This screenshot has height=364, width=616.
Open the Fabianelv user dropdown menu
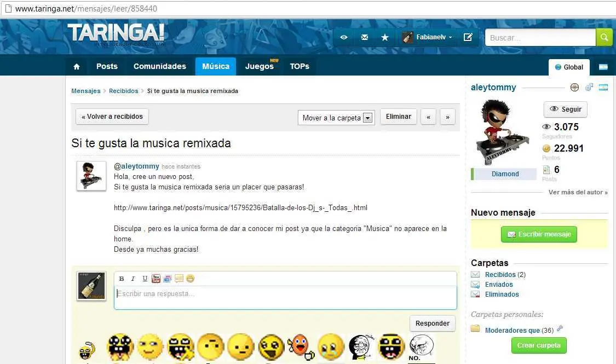pos(427,37)
